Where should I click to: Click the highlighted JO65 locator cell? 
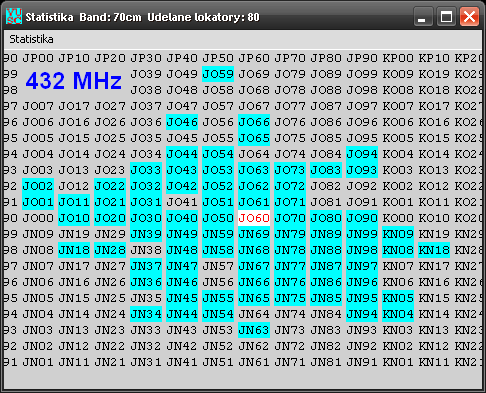pyautogui.click(x=254, y=138)
